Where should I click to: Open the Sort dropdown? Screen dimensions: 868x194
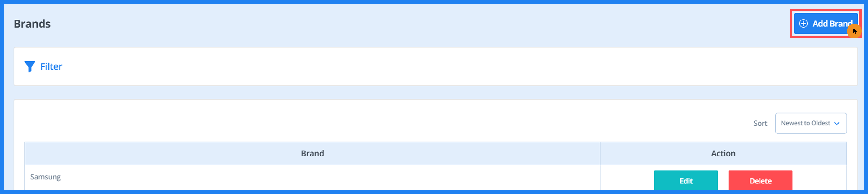coord(810,123)
